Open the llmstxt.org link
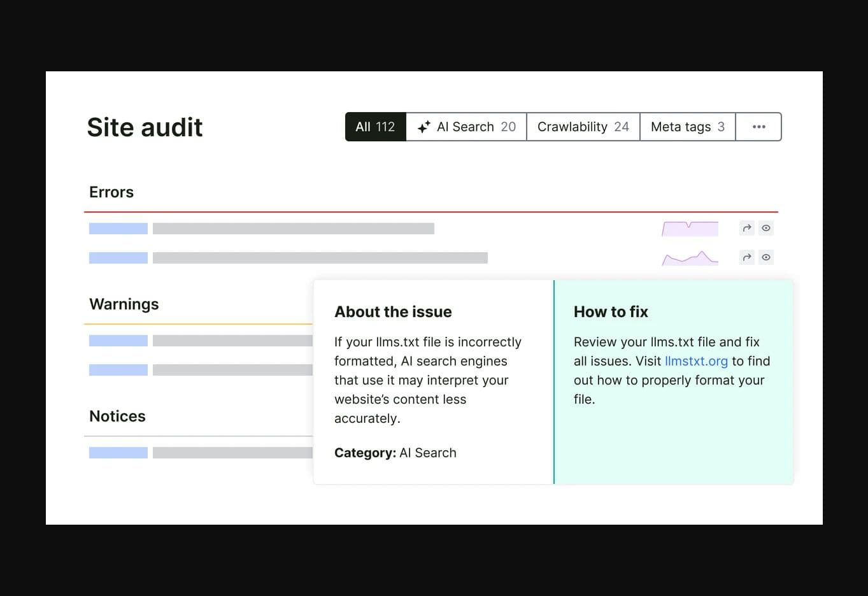 (x=696, y=361)
